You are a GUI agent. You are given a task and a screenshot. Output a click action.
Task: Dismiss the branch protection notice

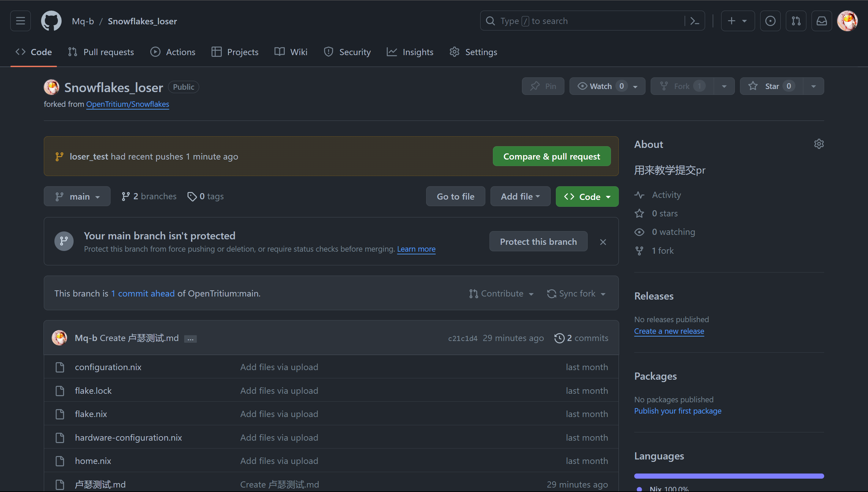[x=603, y=242]
